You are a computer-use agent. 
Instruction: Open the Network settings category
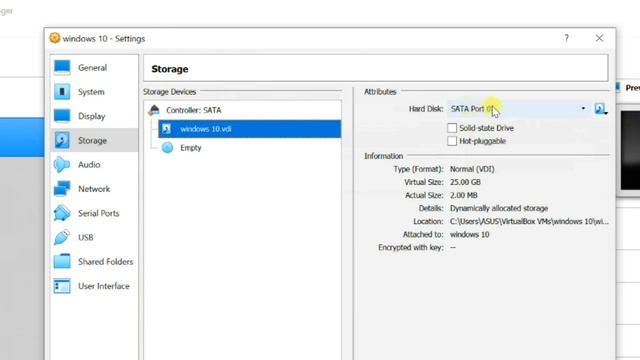[x=94, y=189]
